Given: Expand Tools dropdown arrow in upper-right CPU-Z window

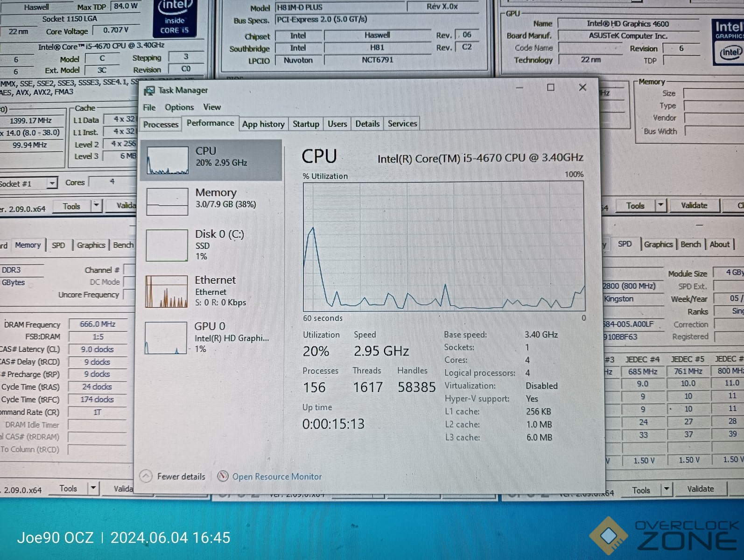Looking at the screenshot, I should click(x=660, y=205).
